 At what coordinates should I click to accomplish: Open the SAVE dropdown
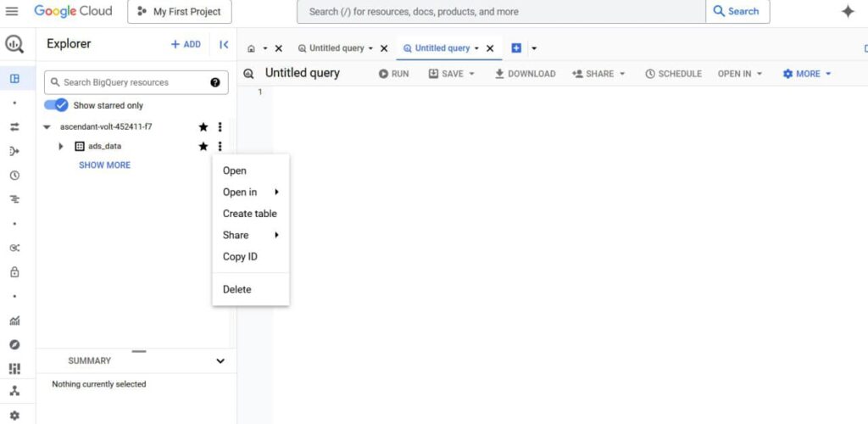(x=453, y=74)
